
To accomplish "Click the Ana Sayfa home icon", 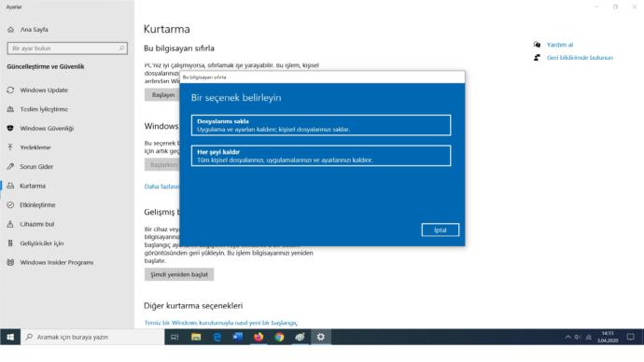I will [10, 30].
